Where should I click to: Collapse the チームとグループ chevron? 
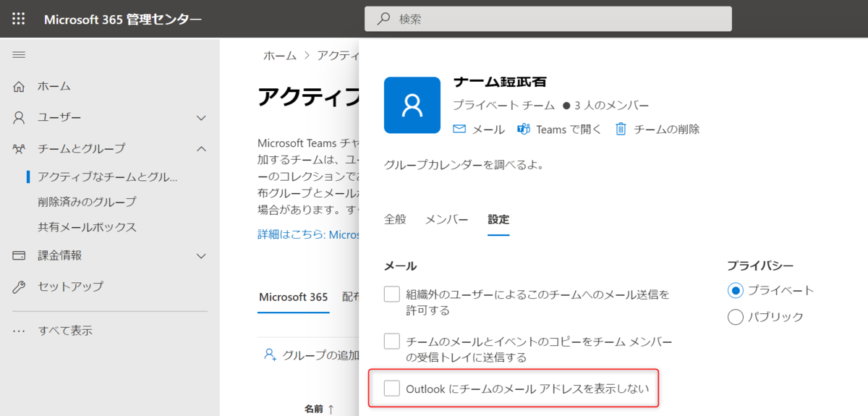click(x=202, y=148)
